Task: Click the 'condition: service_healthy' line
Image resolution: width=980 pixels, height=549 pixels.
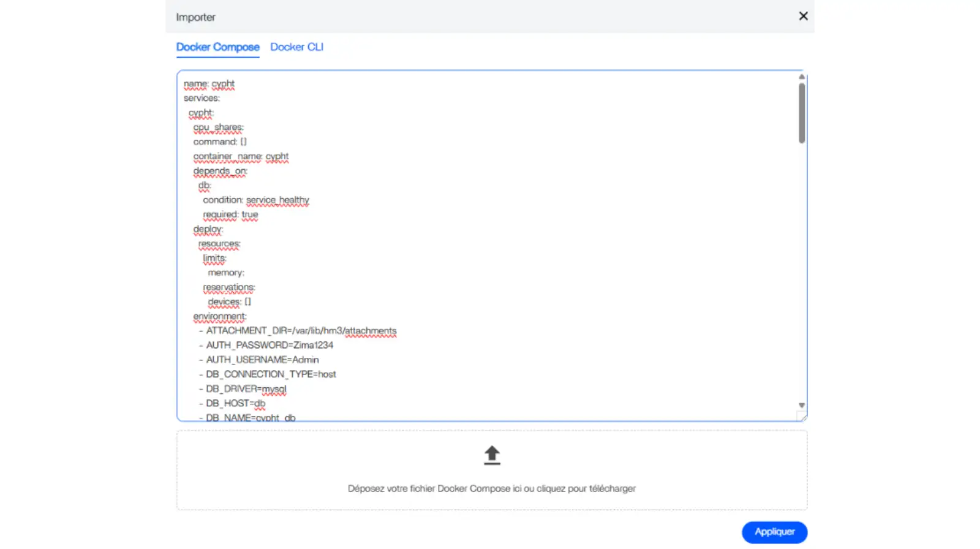Action: [256, 200]
